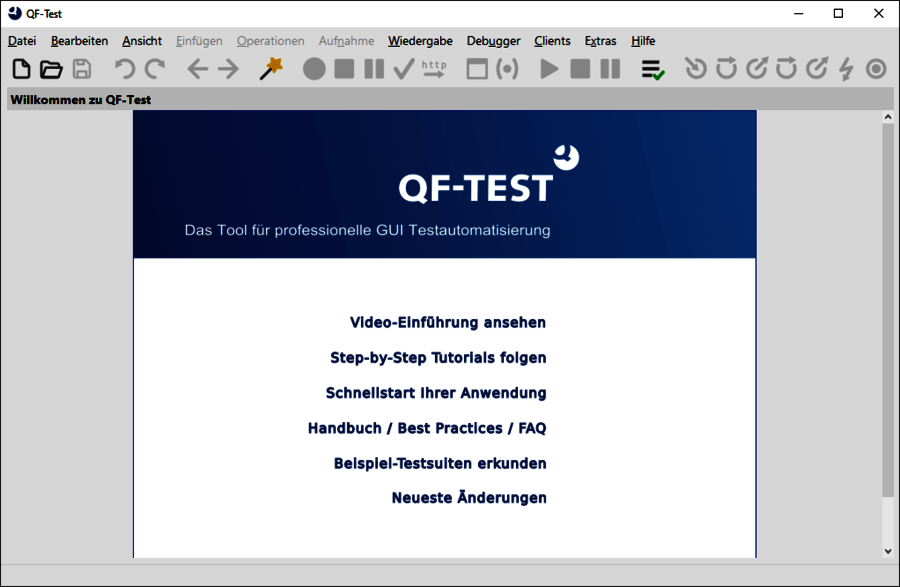Open the Extras menu
Viewport: 900px width, 587px height.
point(600,41)
